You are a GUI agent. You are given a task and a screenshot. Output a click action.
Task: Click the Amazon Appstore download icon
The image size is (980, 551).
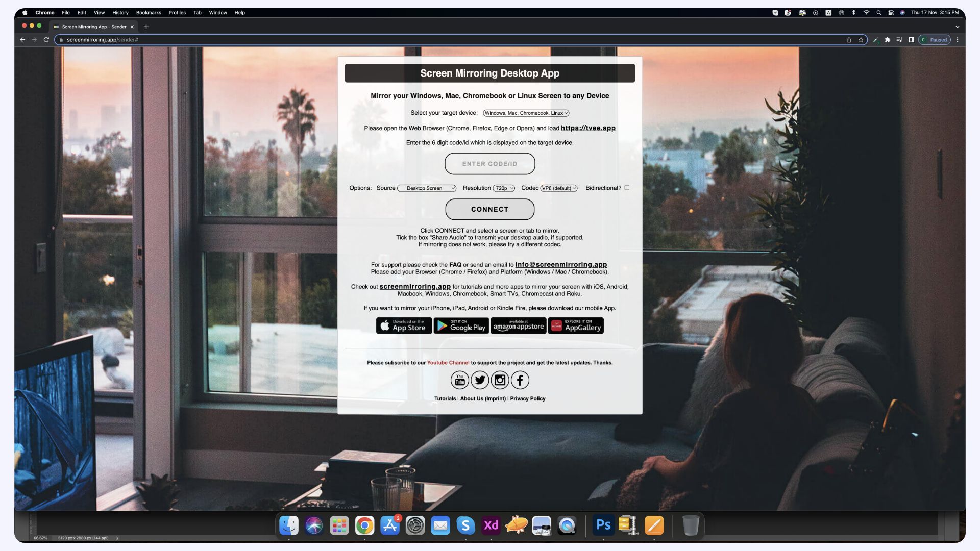[518, 325]
